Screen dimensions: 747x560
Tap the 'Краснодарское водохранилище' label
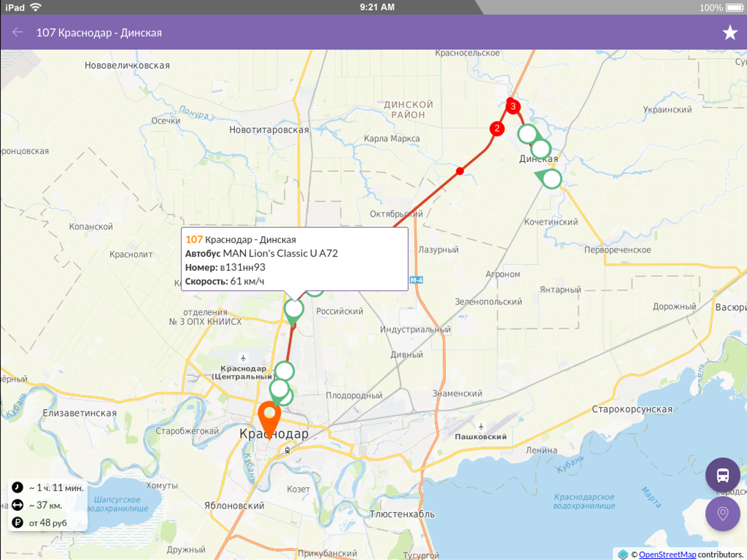(x=584, y=501)
